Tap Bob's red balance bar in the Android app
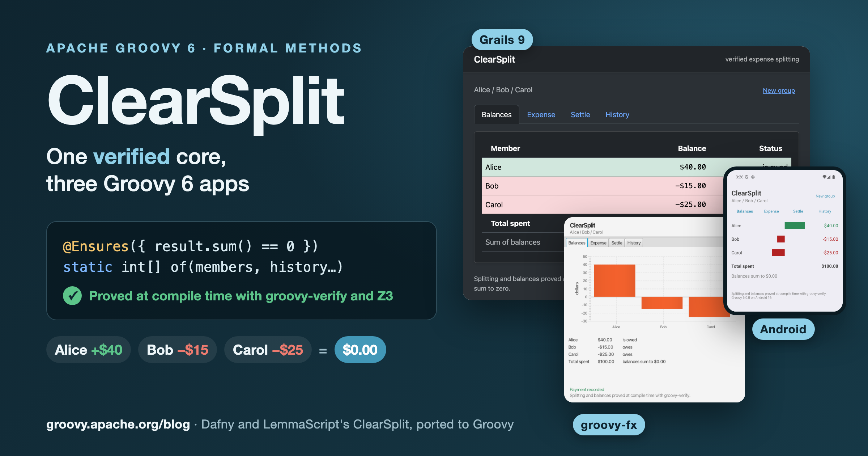The image size is (868, 456). (781, 239)
